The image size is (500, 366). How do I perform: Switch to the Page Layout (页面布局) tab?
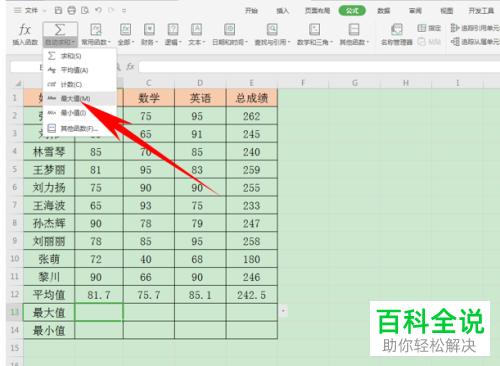(x=317, y=11)
